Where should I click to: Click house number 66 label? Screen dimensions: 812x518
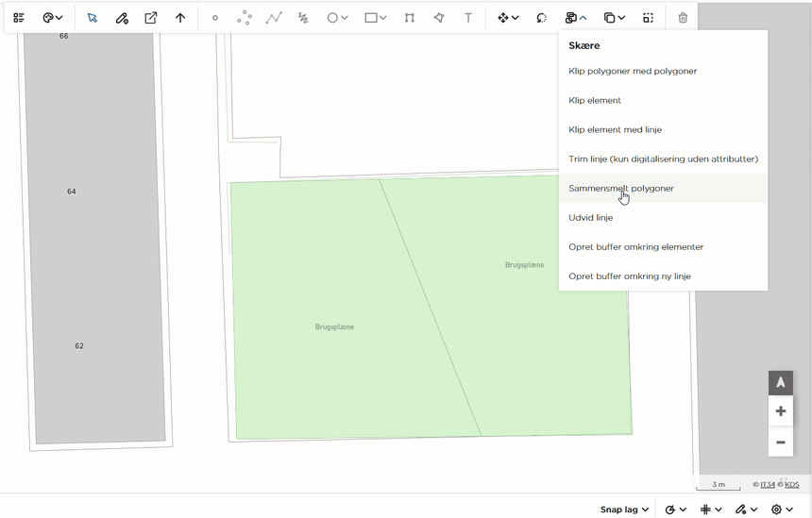[63, 36]
